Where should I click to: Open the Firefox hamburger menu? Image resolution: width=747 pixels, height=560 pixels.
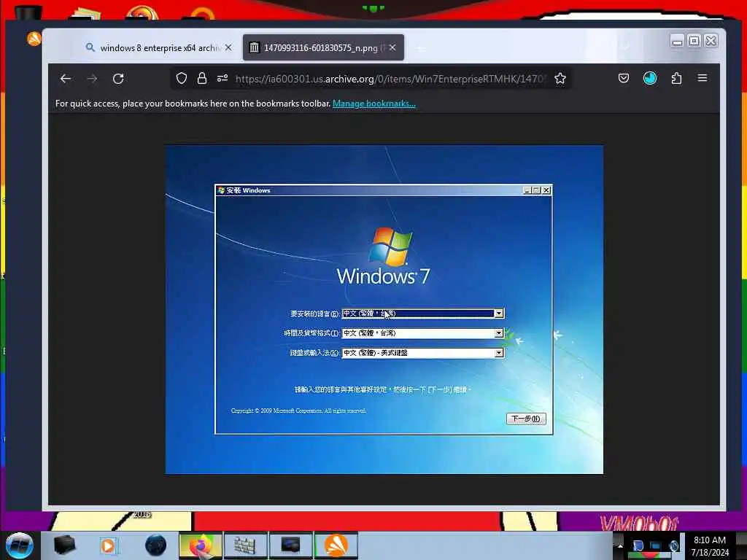(x=703, y=77)
